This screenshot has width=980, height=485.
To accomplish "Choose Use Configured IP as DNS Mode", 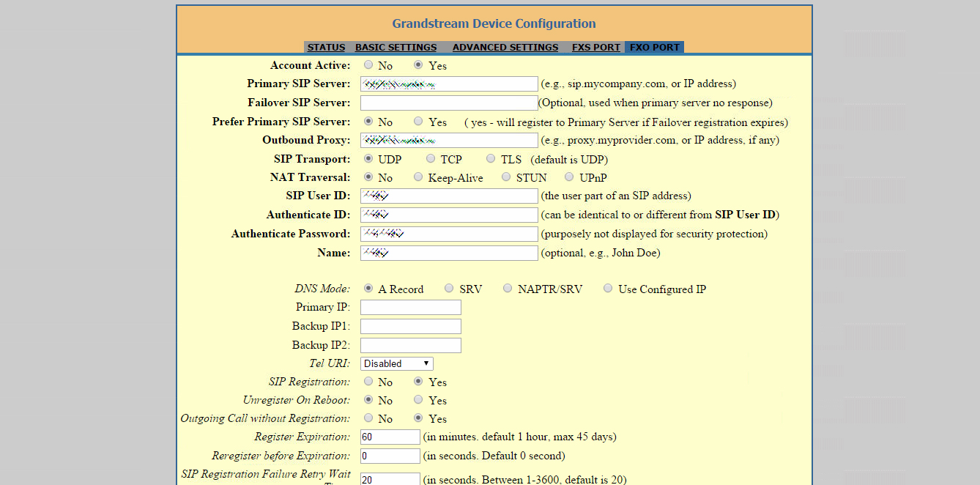I will coord(608,289).
